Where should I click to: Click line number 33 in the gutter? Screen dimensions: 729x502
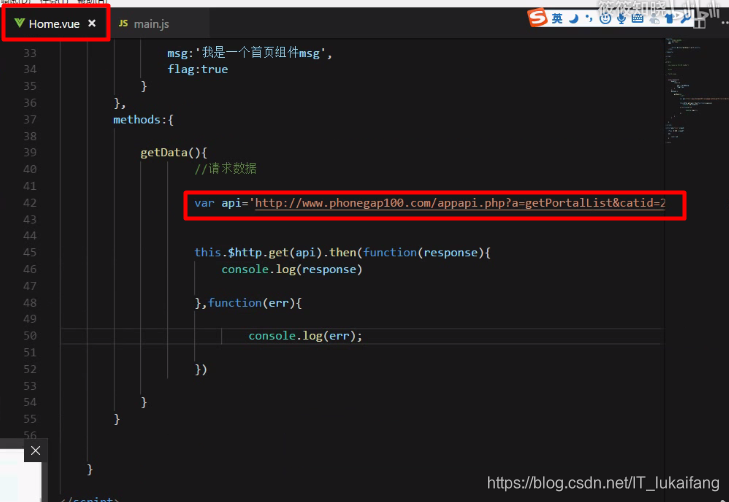click(30, 53)
